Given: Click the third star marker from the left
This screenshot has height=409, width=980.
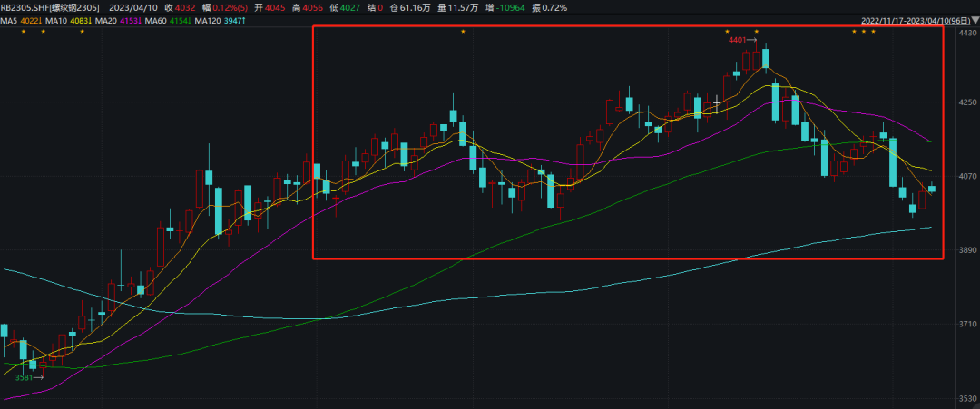Looking at the screenshot, I should pos(82,33).
